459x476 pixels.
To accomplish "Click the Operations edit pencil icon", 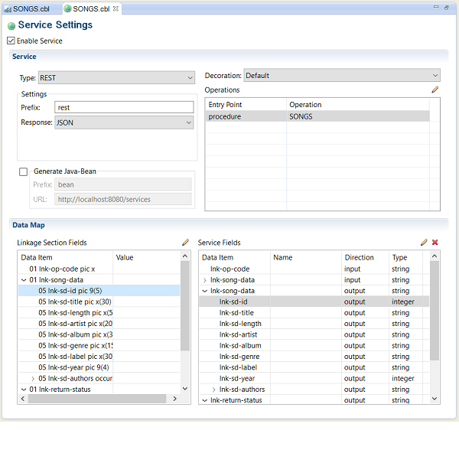I will (435, 90).
